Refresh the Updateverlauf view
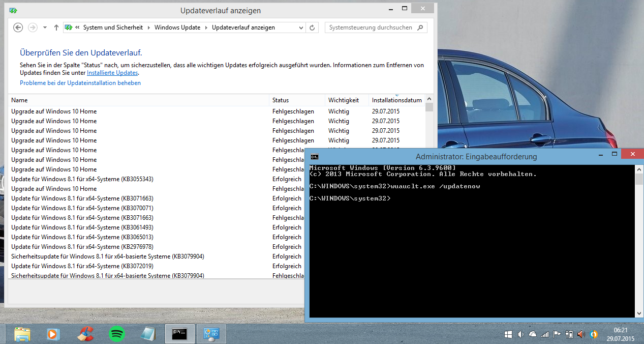 pyautogui.click(x=312, y=27)
